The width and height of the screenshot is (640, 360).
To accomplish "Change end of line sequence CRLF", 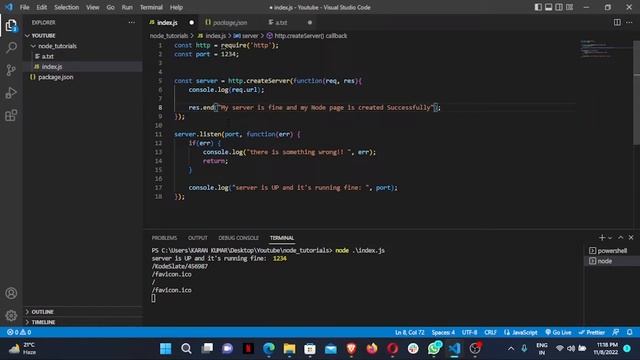I will [x=490, y=332].
